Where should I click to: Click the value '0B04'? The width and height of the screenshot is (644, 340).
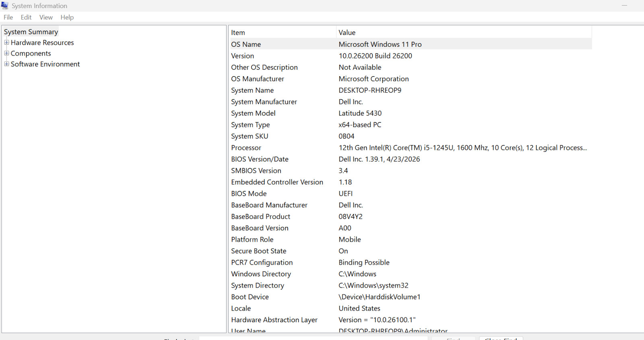pyautogui.click(x=346, y=136)
